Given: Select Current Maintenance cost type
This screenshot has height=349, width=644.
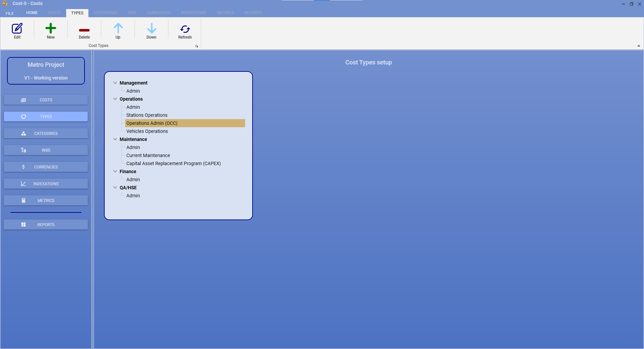Looking at the screenshot, I should (148, 155).
